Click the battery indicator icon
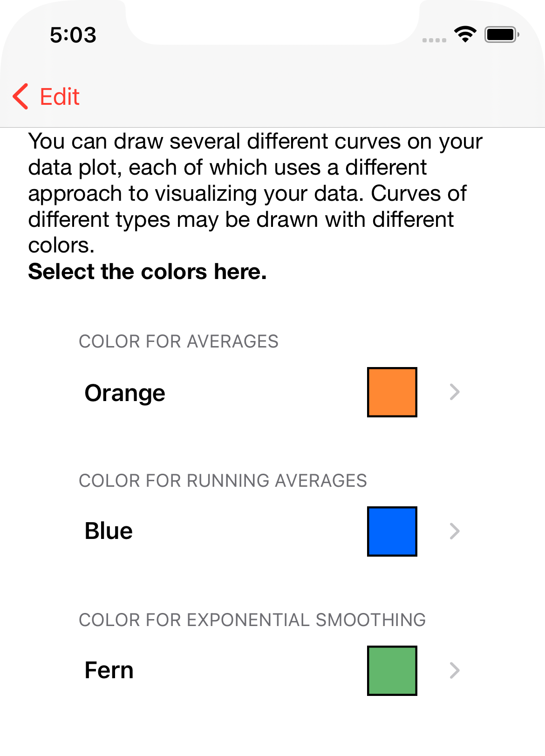Screen dimensions: 545x756 (501, 34)
